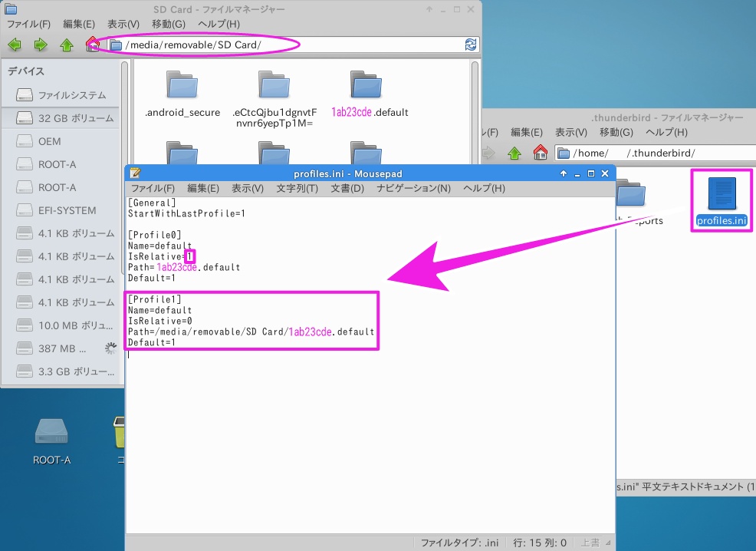Go forward in SD Card file manager

point(41,45)
